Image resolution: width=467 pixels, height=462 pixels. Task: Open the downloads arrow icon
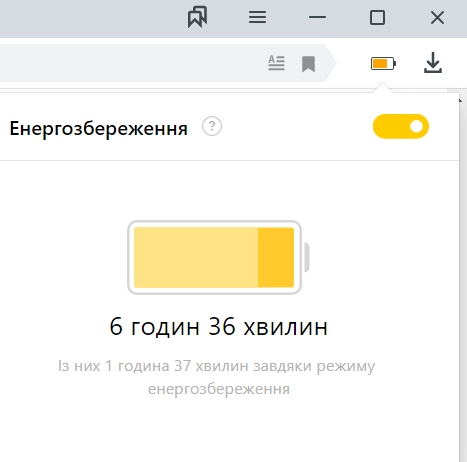click(x=433, y=63)
